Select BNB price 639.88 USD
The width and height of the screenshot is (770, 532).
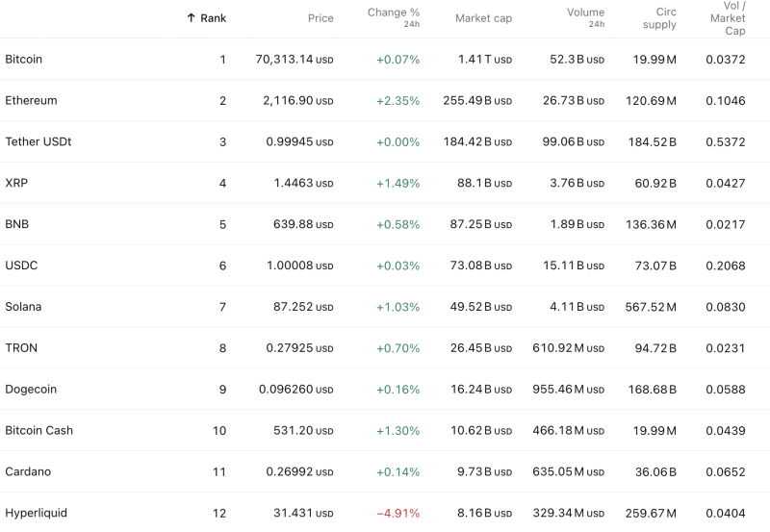[x=303, y=224]
